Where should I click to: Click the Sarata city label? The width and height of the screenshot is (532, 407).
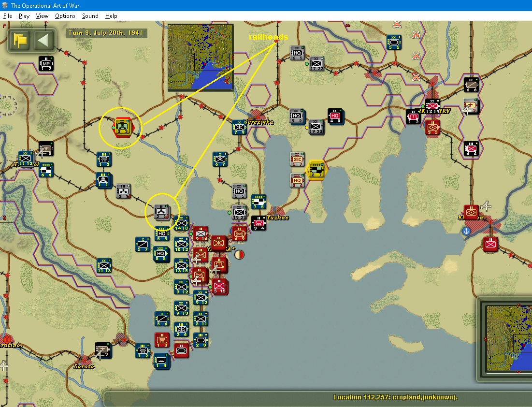pyautogui.click(x=84, y=366)
